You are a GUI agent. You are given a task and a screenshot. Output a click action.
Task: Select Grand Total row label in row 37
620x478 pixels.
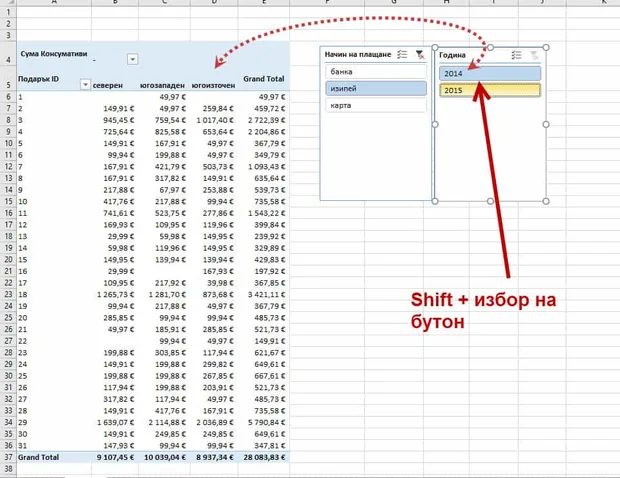(54, 457)
